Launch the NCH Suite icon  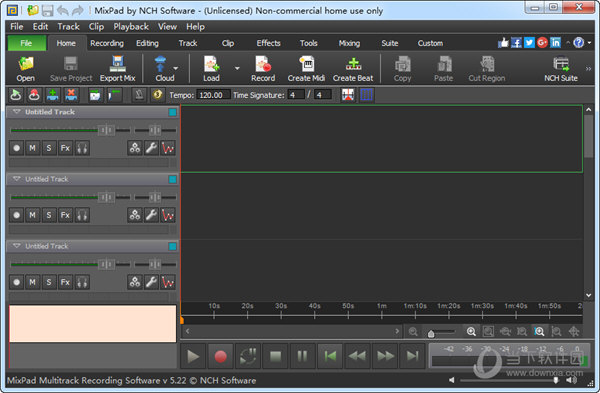(561, 69)
